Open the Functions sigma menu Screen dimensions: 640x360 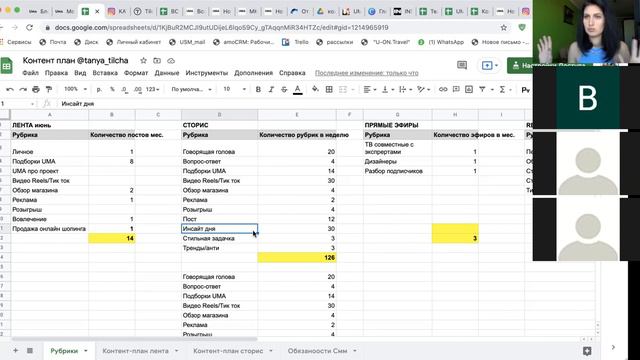coord(502,89)
